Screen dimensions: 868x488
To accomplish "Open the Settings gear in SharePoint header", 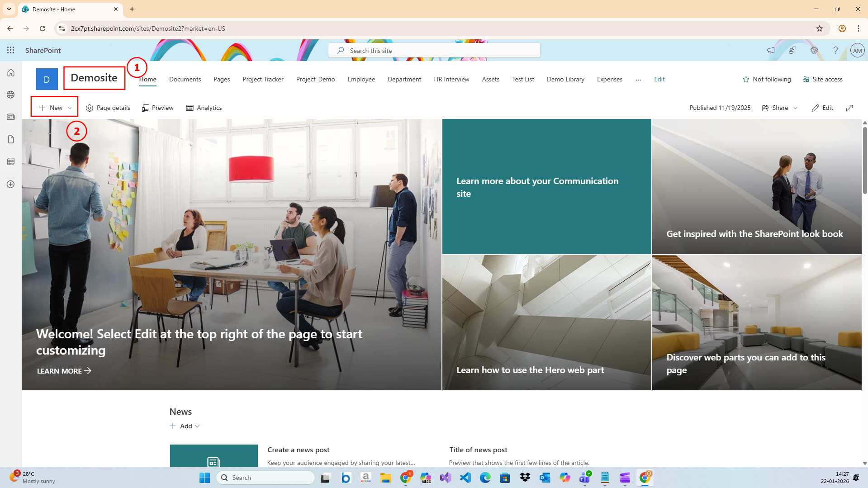I will tap(814, 50).
